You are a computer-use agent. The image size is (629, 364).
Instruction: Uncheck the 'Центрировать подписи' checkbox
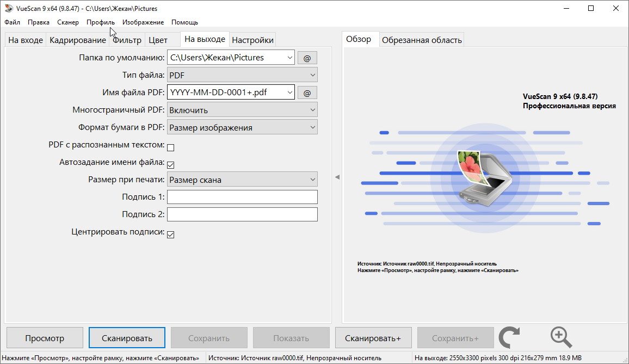click(170, 235)
